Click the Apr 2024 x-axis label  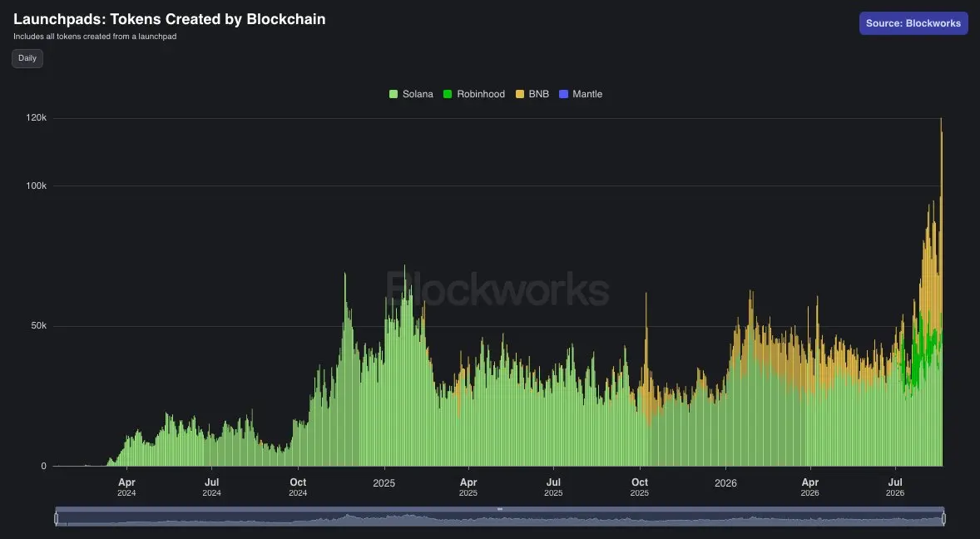(x=126, y=487)
